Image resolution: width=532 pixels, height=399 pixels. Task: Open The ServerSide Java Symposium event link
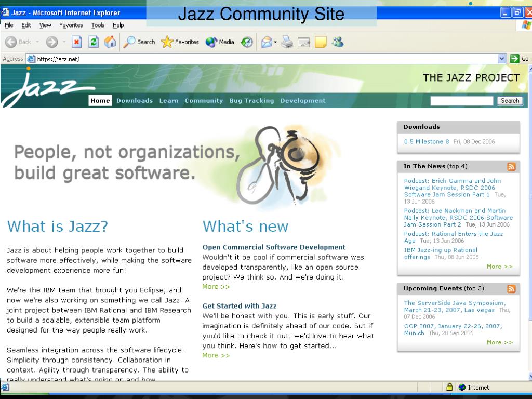(x=455, y=307)
